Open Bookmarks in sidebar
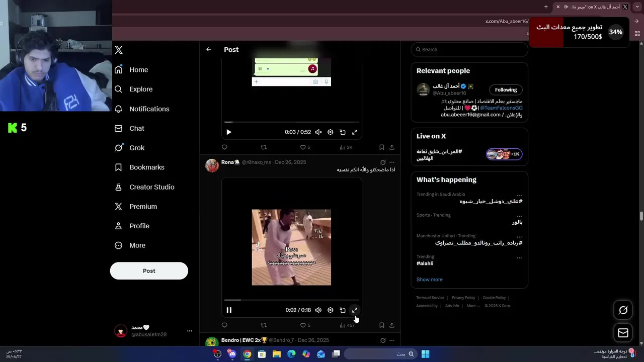 [x=139, y=167]
